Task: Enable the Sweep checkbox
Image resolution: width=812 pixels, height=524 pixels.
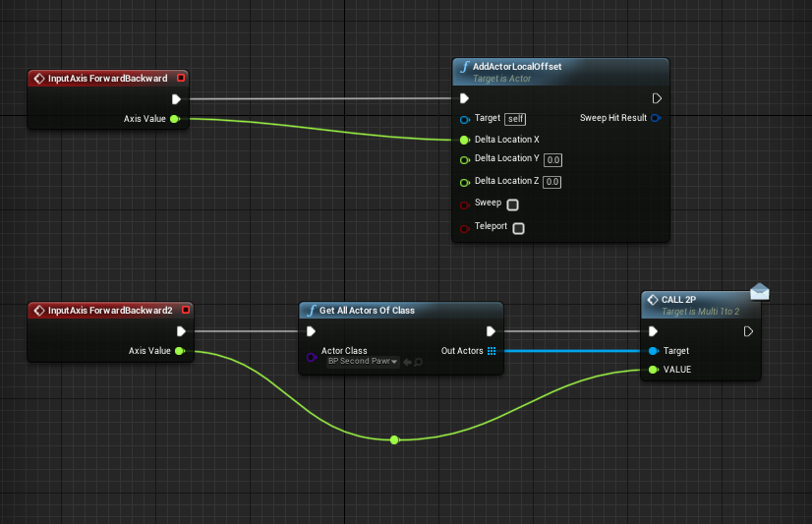Action: [x=512, y=204]
